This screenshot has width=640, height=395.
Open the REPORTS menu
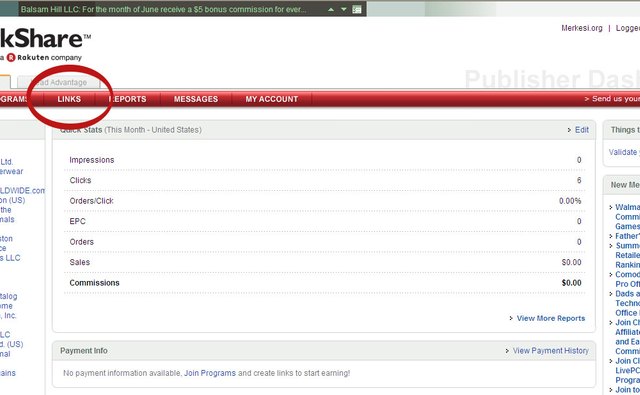(x=128, y=99)
